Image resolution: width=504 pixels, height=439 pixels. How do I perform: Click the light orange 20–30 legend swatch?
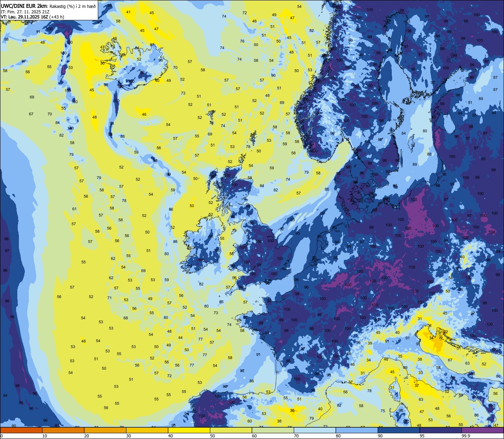(105, 430)
